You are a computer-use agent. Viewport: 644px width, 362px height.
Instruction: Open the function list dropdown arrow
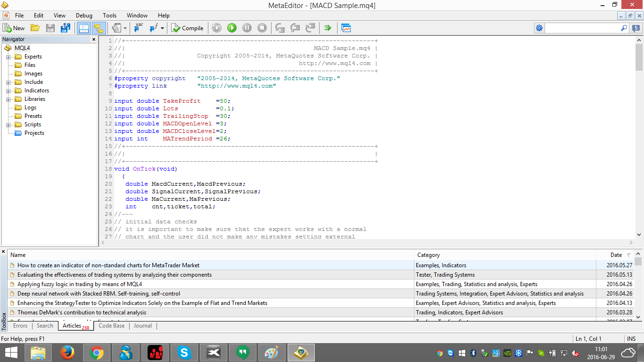[162, 28]
